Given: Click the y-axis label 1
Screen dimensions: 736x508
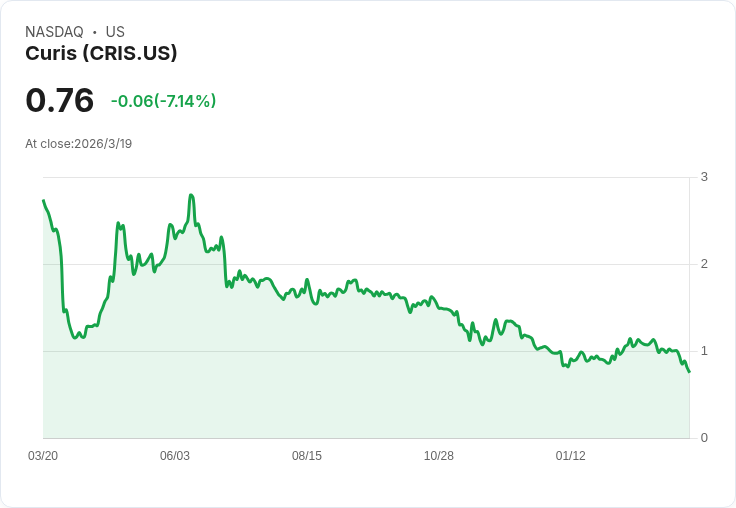Looking at the screenshot, I should tap(704, 351).
